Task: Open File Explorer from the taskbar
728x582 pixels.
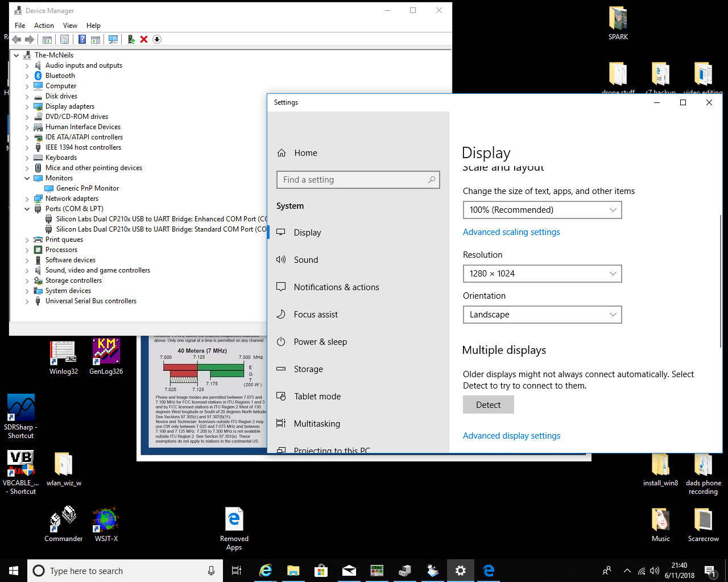Action: tap(293, 571)
